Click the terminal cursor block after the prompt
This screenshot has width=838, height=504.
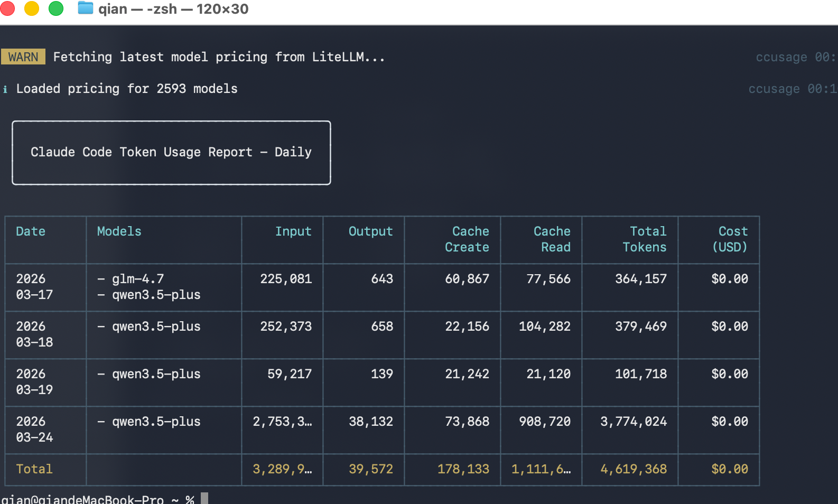coord(204,498)
